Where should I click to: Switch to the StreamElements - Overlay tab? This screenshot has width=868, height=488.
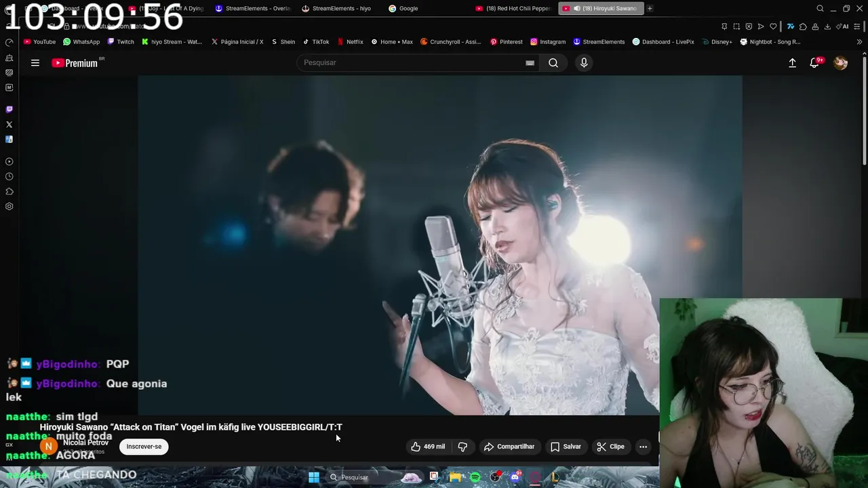[252, 8]
